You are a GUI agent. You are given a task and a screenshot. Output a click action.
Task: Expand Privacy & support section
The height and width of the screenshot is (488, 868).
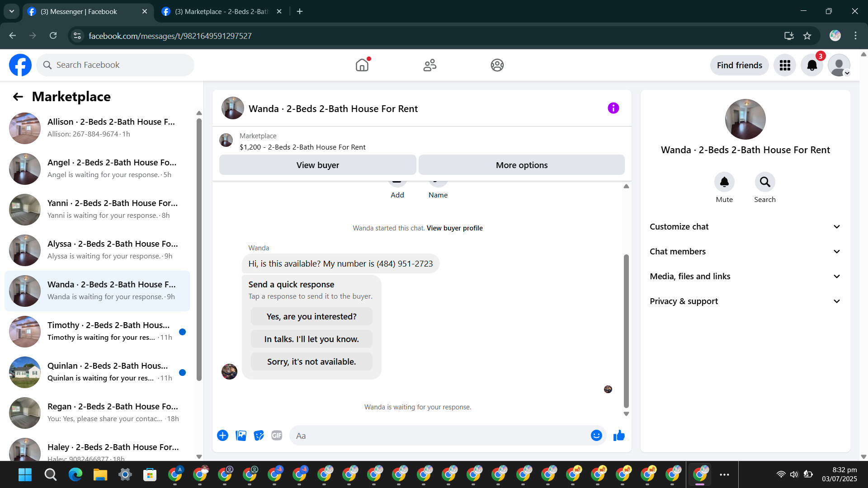[x=745, y=301]
